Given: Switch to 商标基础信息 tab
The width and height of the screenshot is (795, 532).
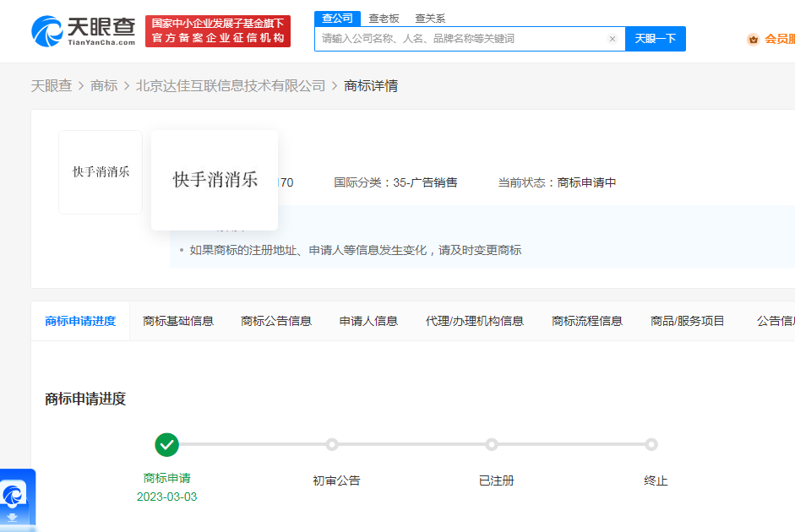Looking at the screenshot, I should tap(178, 321).
